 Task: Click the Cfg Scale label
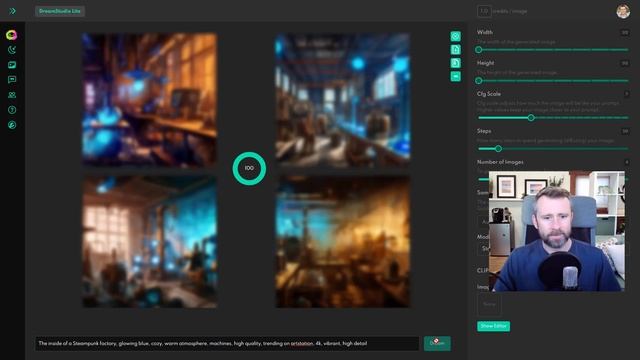[x=489, y=94]
